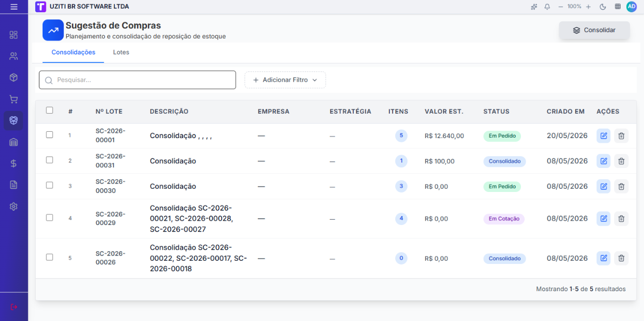Open the AD user avatar menu
Screen dimensions: 644x321
(632, 6)
